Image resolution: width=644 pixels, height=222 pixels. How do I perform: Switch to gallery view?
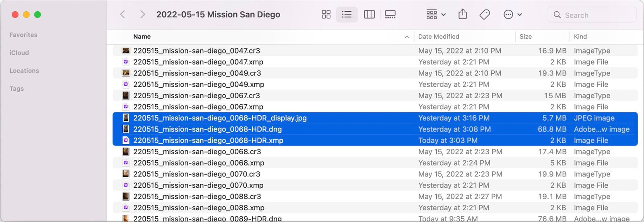[390, 15]
